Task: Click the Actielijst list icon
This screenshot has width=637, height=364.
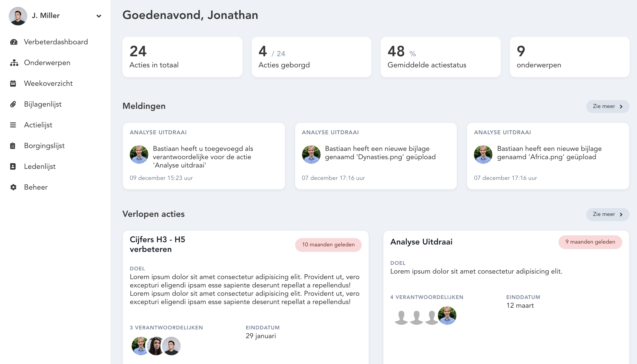Action: (13, 125)
